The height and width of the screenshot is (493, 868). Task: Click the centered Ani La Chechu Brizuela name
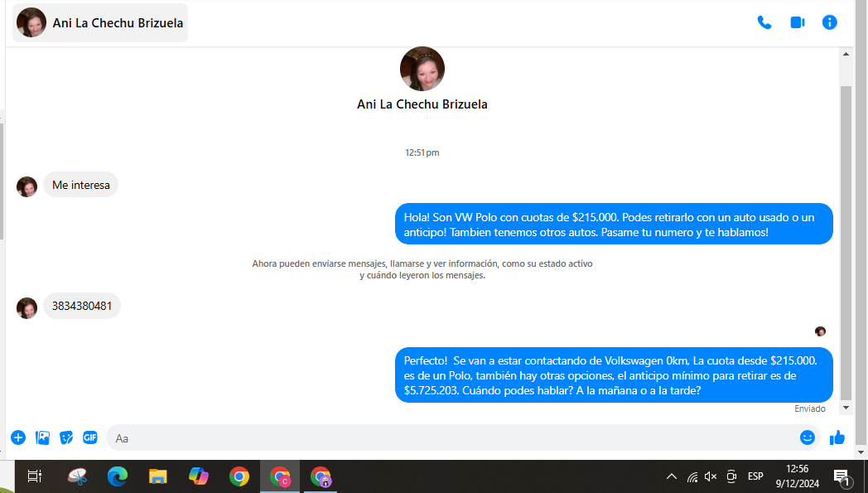click(x=422, y=104)
